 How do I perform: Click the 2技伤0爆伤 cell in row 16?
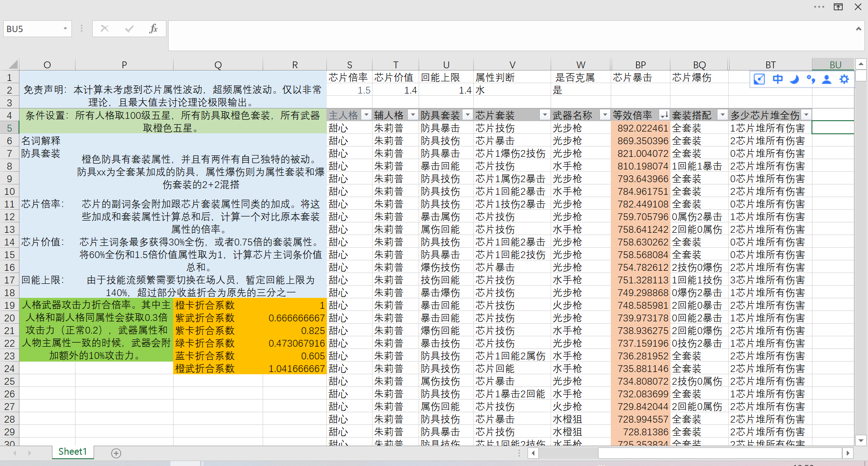click(699, 267)
